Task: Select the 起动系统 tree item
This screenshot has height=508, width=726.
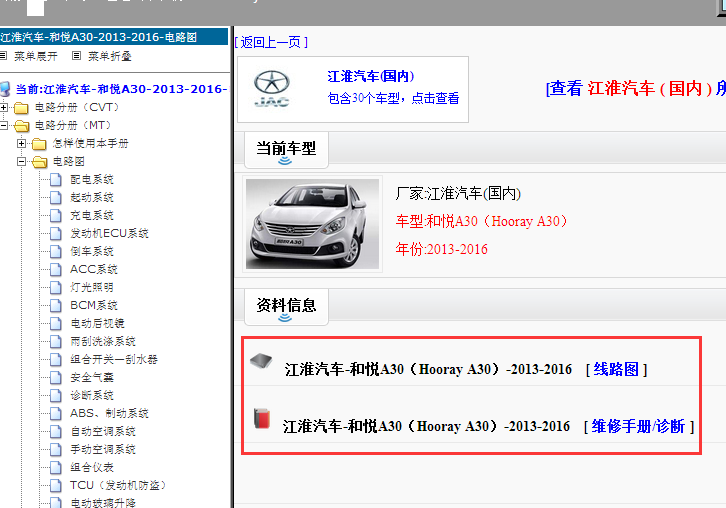Action: tap(92, 198)
